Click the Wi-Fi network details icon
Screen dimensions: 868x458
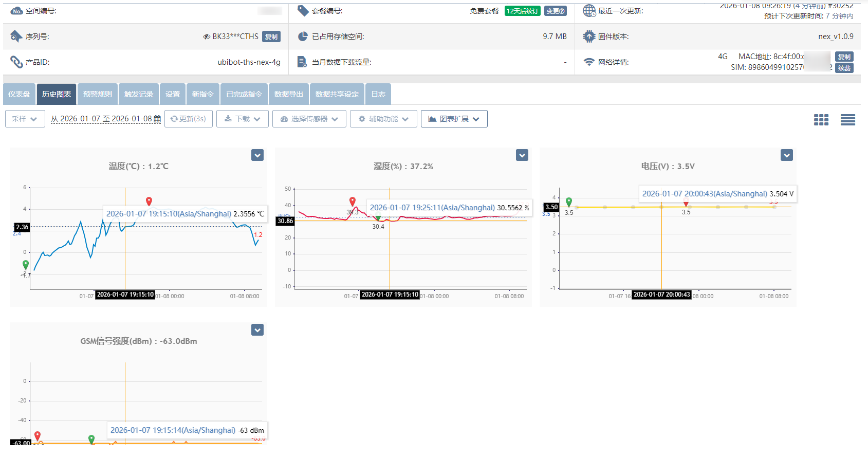click(x=589, y=62)
